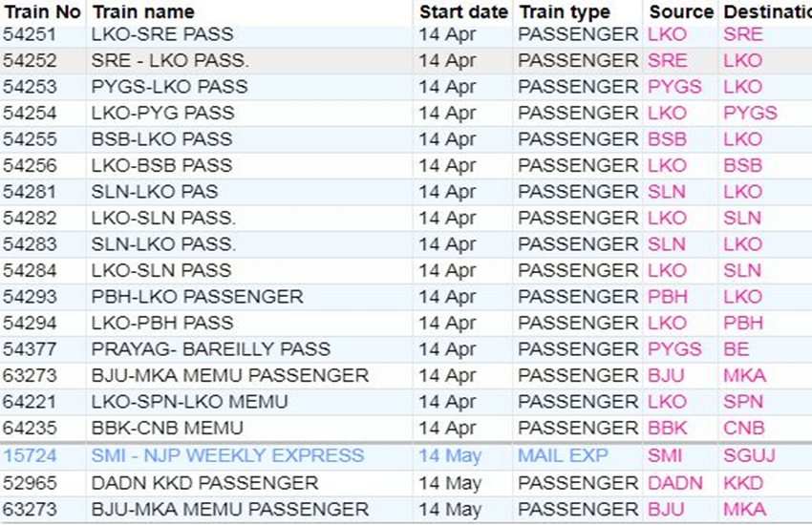
Task: Click the BBK source station code
Action: pos(668,428)
